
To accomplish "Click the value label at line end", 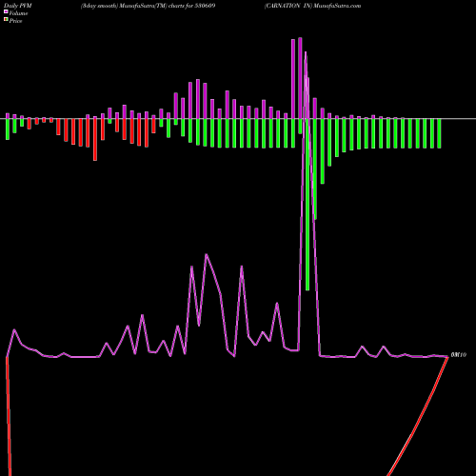I will coord(458,355).
